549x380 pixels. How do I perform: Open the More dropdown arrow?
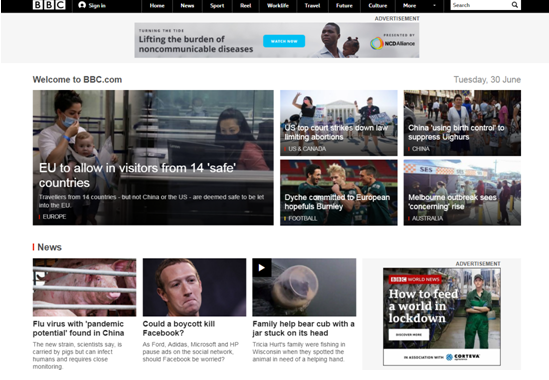(x=435, y=6)
